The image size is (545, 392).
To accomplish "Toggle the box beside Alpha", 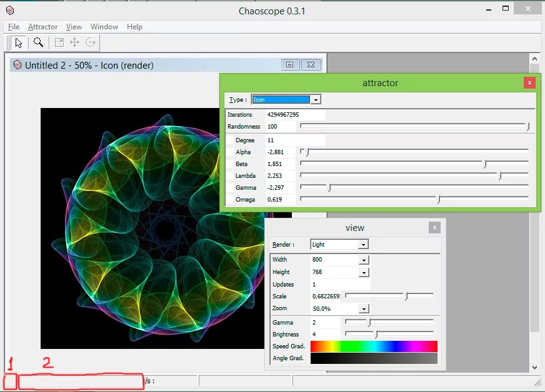I will coord(230,152).
